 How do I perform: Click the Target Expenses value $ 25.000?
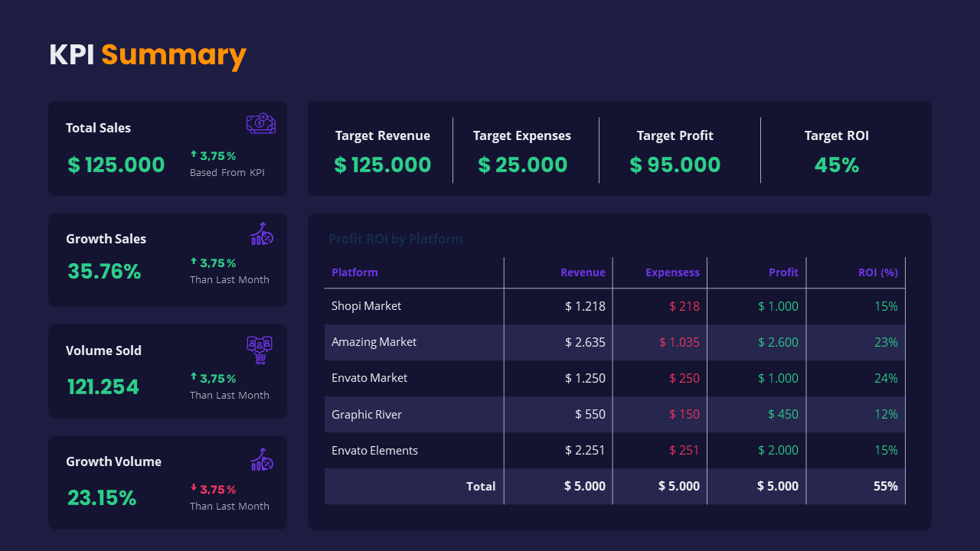[523, 165]
